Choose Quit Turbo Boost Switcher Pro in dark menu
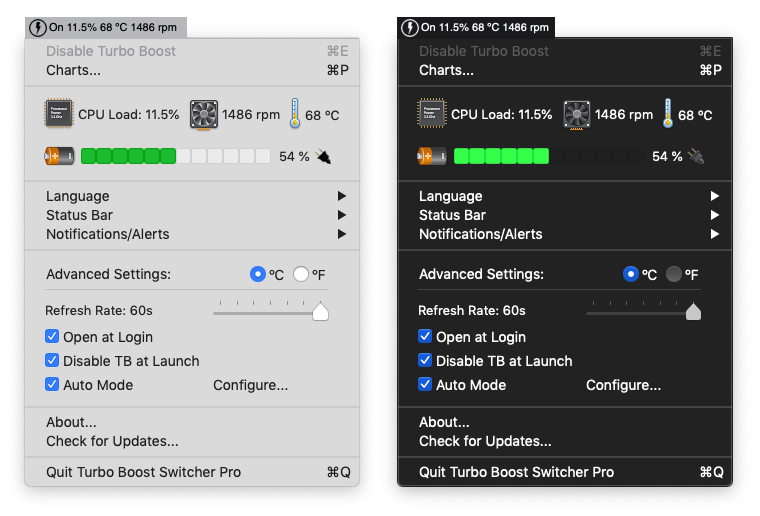 [516, 472]
